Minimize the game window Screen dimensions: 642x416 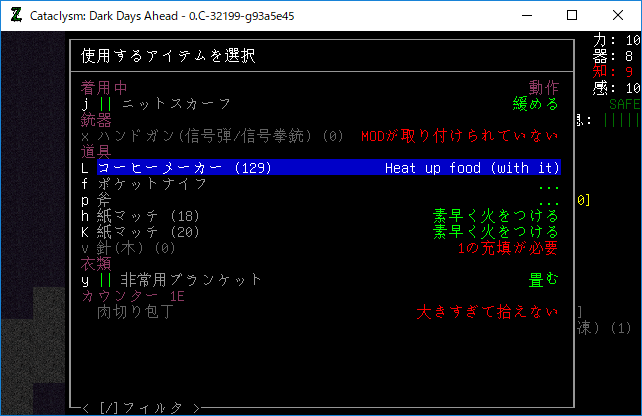(526, 15)
